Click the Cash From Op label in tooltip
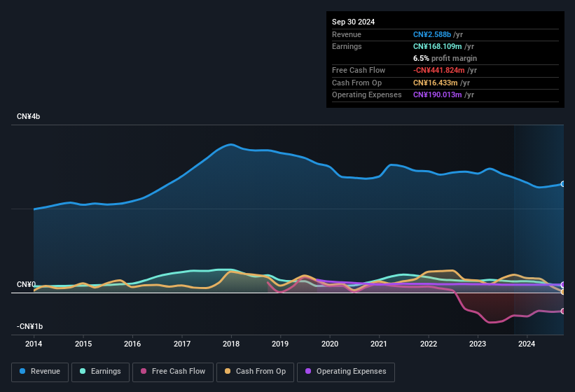Viewport: 575px width, 392px height. pyautogui.click(x=356, y=83)
